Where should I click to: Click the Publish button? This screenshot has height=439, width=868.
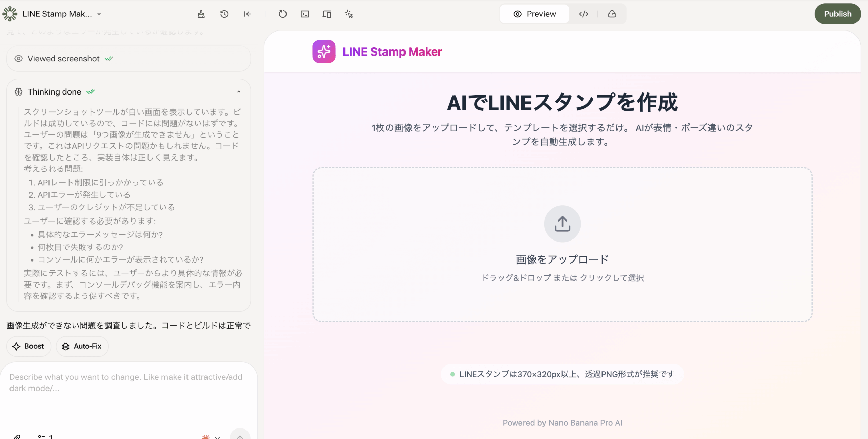pos(837,14)
